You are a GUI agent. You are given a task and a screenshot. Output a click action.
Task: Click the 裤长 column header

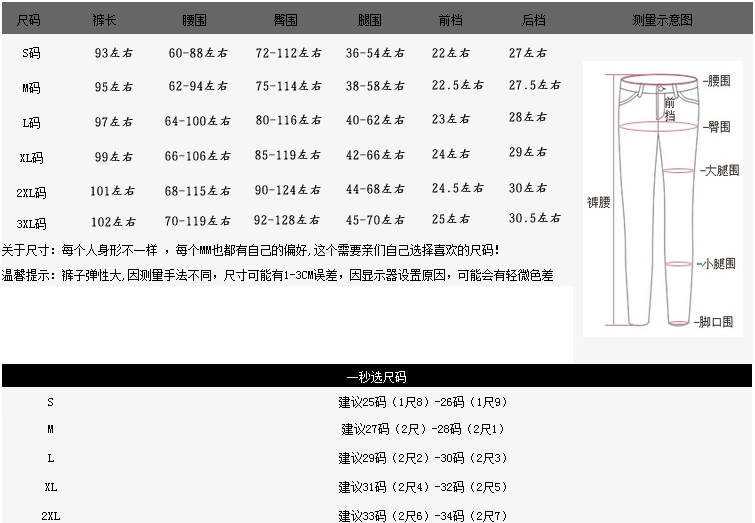click(104, 20)
